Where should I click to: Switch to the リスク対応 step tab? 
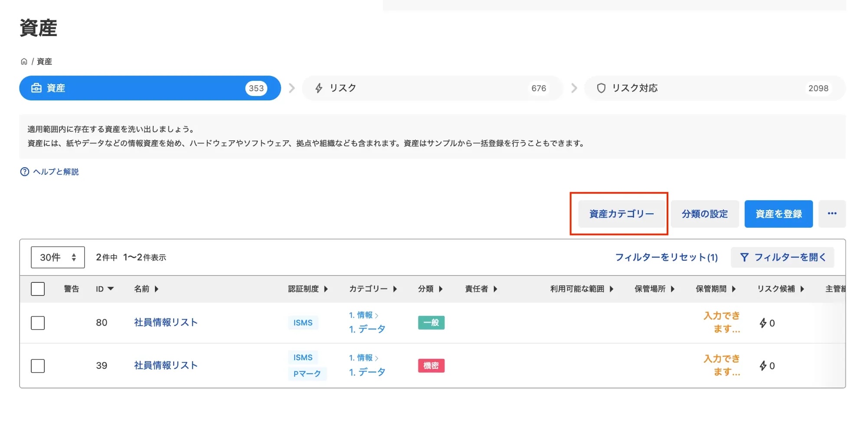coord(715,88)
